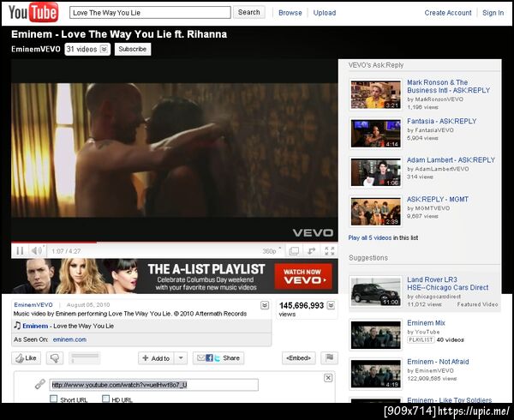Viewport: 514px width, 420px height.
Task: Open the Eminem Mix playlist thumbnail
Action: [x=376, y=335]
